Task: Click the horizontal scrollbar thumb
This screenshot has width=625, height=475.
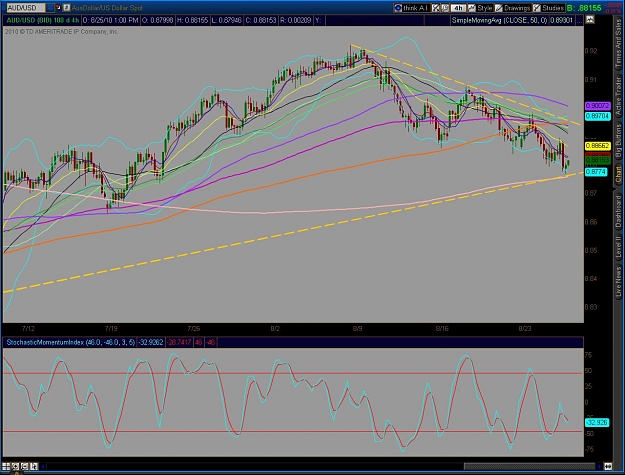Action: 529,466
